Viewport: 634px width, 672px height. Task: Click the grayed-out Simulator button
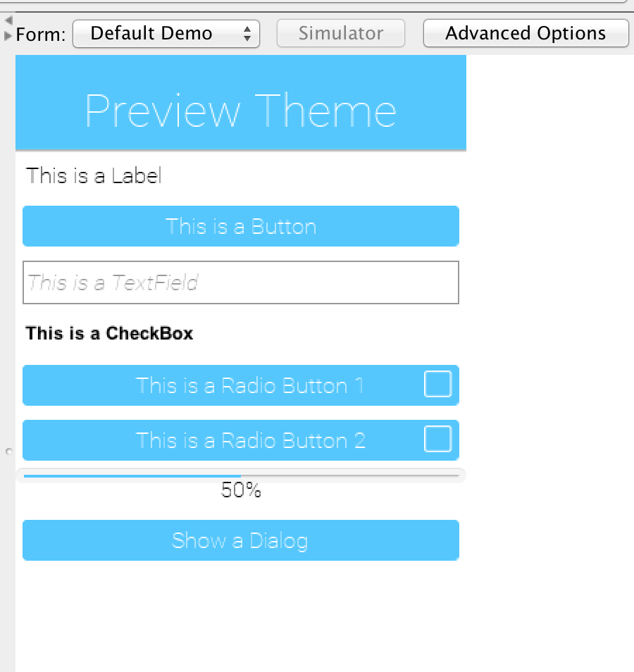point(340,32)
